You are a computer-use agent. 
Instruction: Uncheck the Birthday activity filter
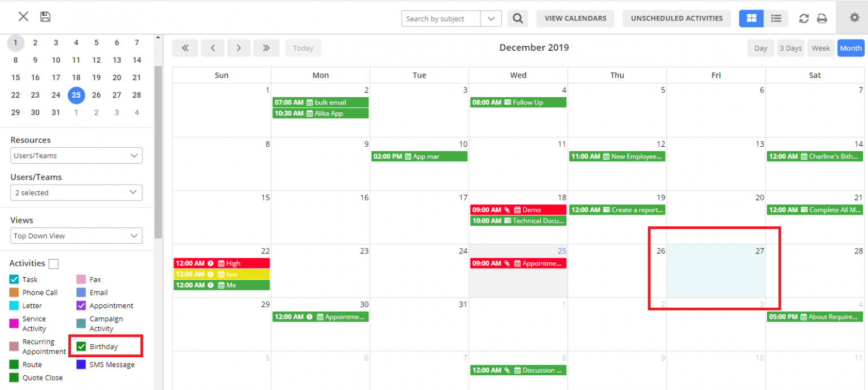tap(81, 346)
